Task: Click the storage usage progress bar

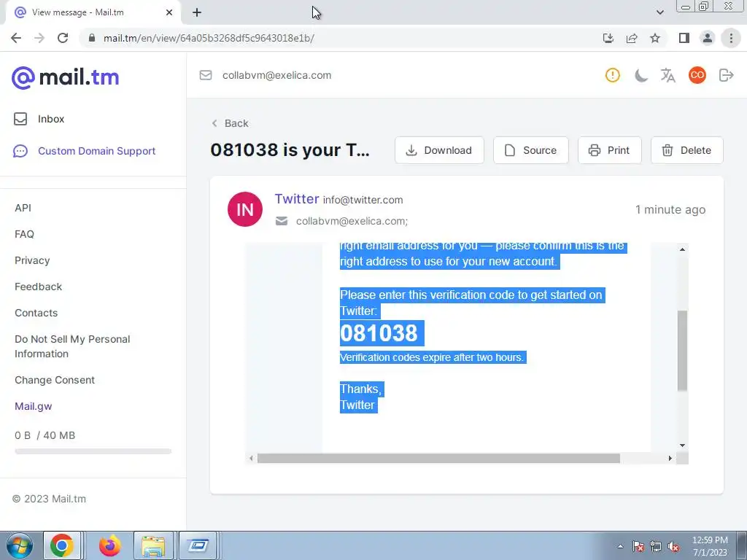Action: point(93,451)
